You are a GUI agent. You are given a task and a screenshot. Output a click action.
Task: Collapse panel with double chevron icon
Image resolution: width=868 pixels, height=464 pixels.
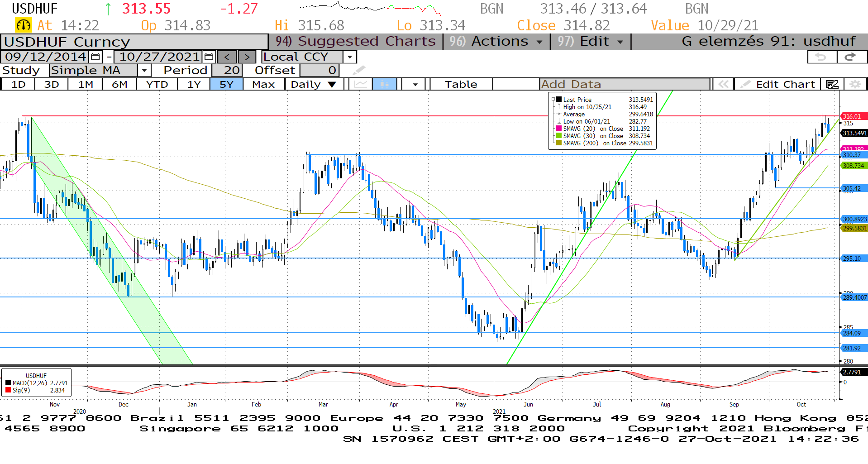pos(723,84)
